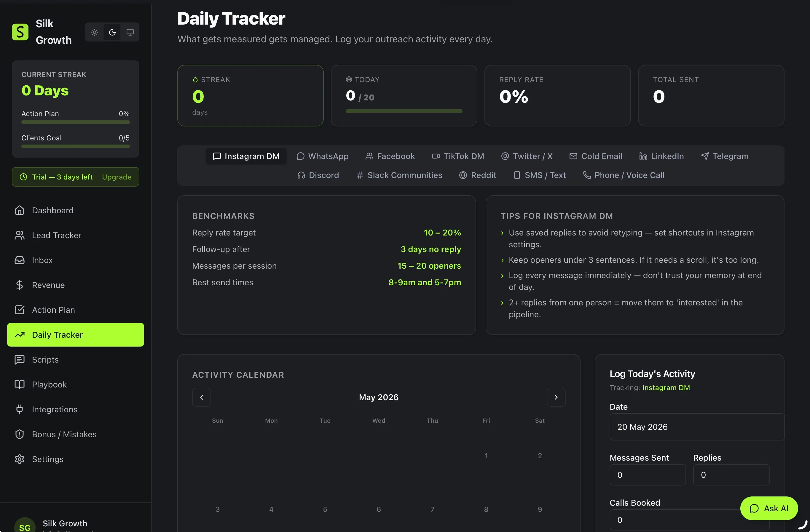810x532 pixels.
Task: Switch to light theme sun icon
Action: 95,32
